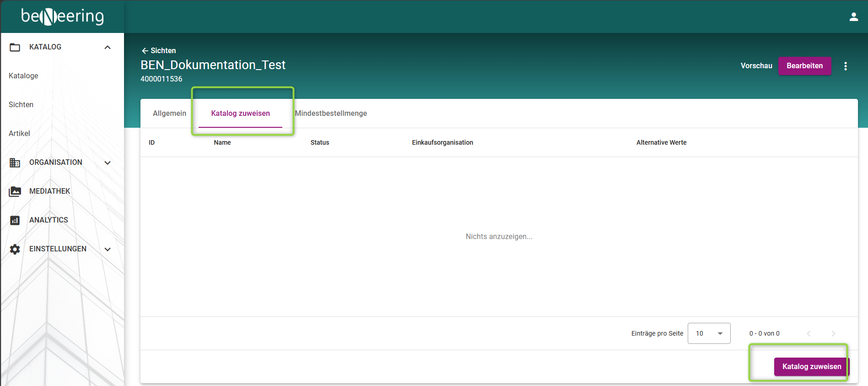The width and height of the screenshot is (868, 386).
Task: Click the Status column header
Action: pos(319,142)
